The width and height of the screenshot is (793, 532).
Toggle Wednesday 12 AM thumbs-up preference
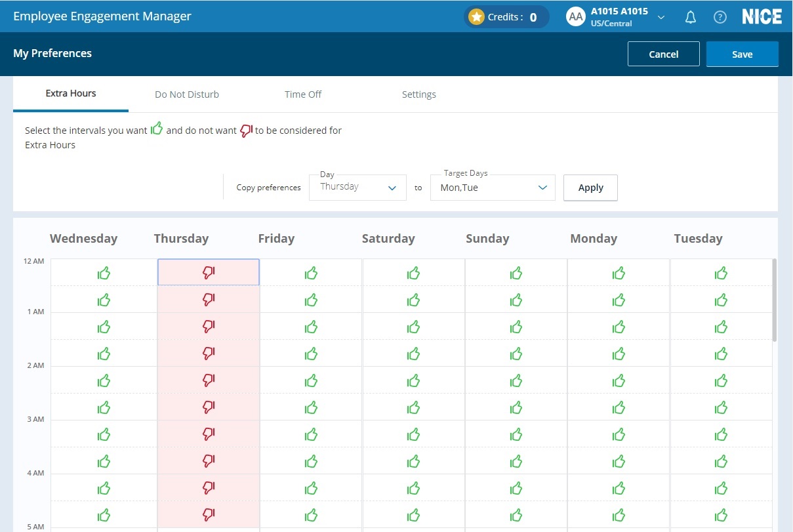104,273
